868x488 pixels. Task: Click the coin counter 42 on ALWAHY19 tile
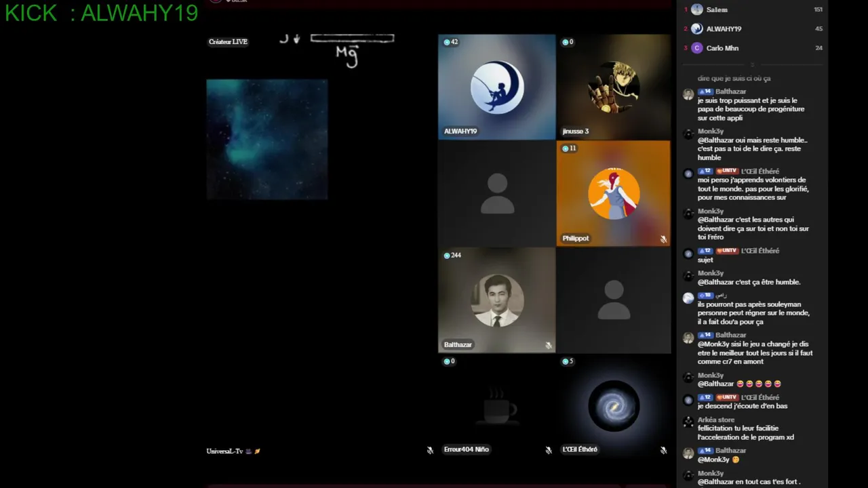[x=451, y=42]
